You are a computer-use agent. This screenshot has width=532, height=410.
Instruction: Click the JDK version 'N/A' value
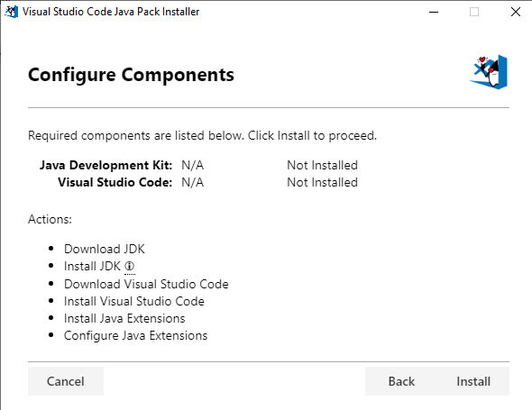click(x=193, y=165)
